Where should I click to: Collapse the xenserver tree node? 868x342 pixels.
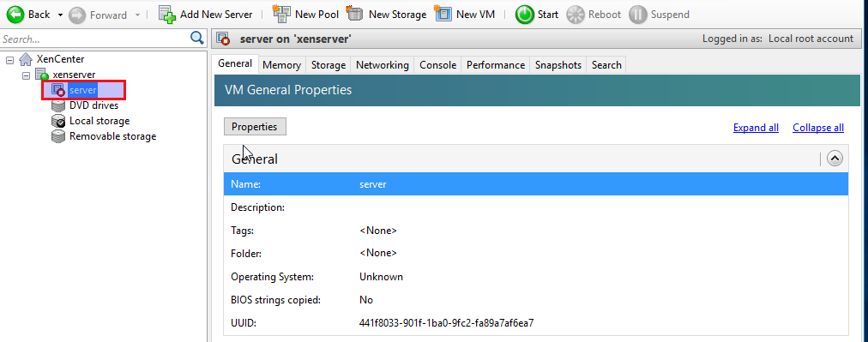click(26, 75)
